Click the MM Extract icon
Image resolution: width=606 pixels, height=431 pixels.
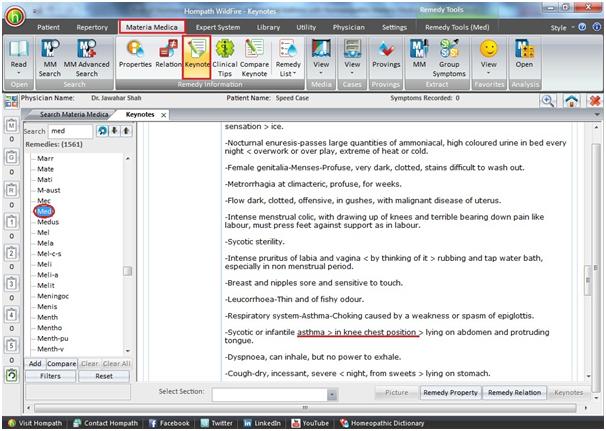[x=419, y=54]
